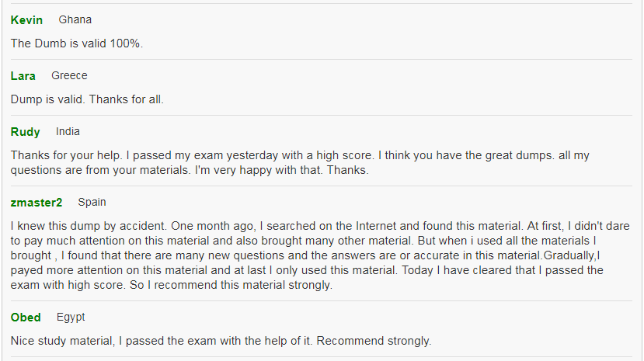Click the phrase "recommend this material strongly"
The image size is (644, 361).
point(243,285)
